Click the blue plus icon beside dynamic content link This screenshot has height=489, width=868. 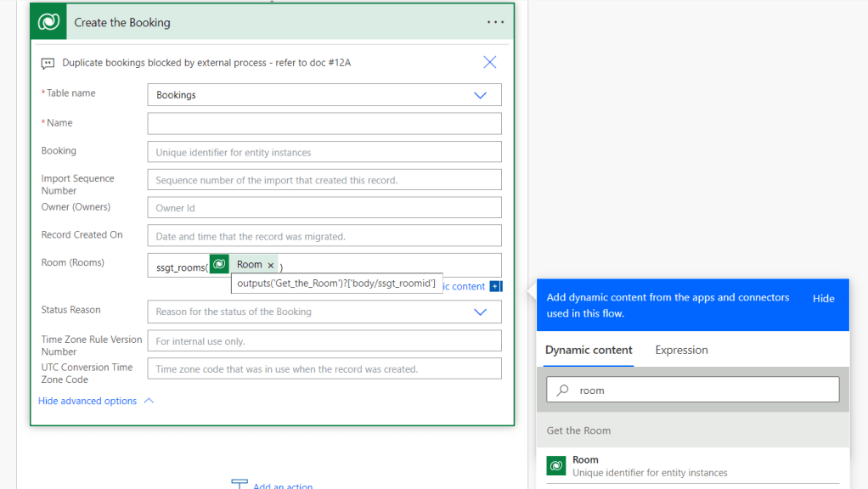click(495, 287)
